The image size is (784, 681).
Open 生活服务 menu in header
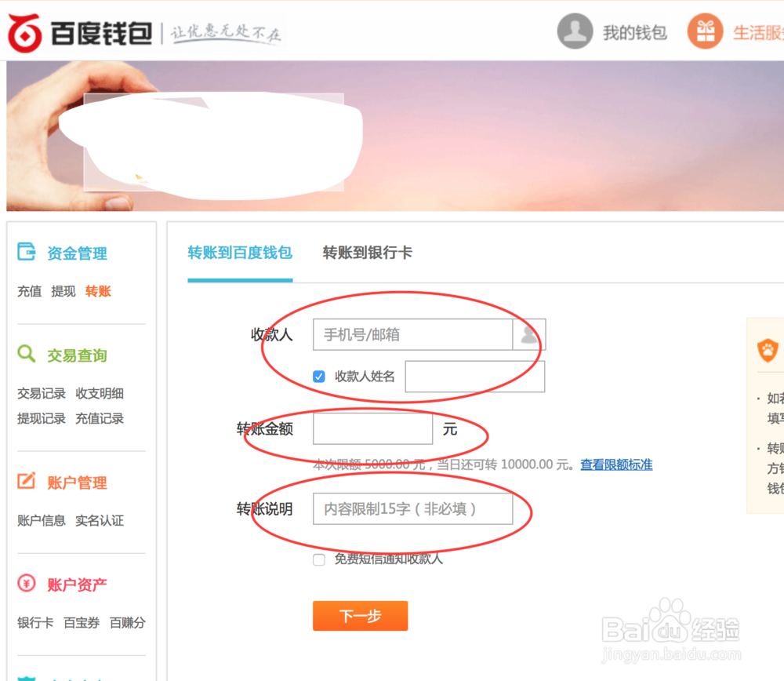tap(758, 32)
